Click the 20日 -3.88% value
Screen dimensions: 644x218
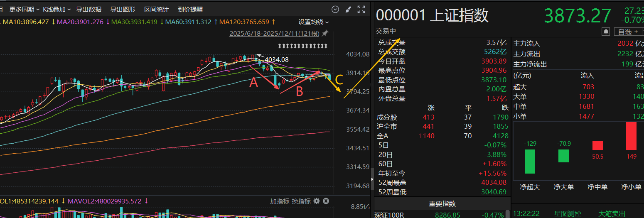tap(496, 154)
